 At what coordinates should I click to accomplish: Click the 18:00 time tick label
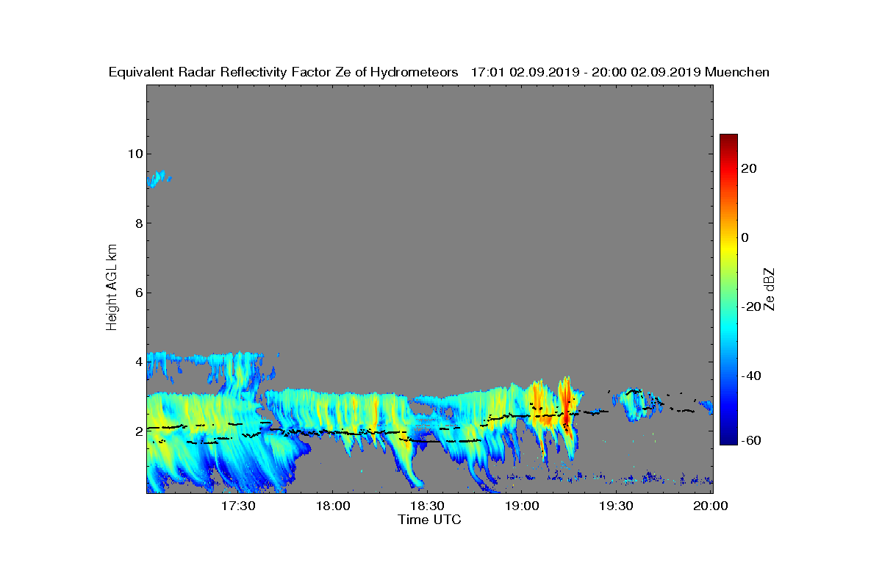coord(332,506)
